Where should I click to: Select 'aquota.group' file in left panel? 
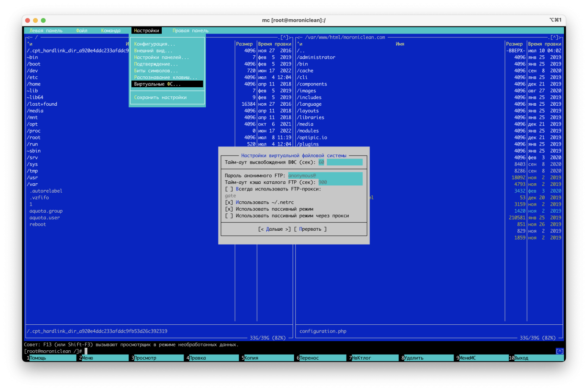[46, 211]
